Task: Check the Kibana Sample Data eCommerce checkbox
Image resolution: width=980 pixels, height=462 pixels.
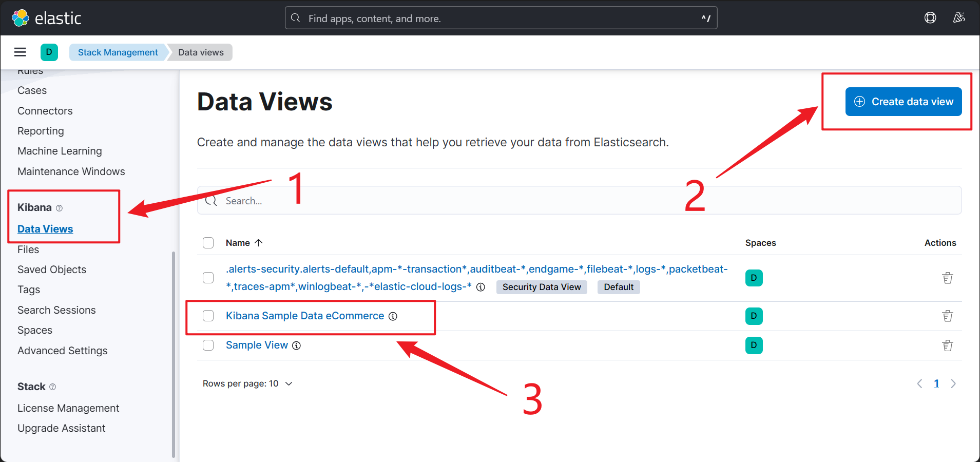Action: pos(208,316)
